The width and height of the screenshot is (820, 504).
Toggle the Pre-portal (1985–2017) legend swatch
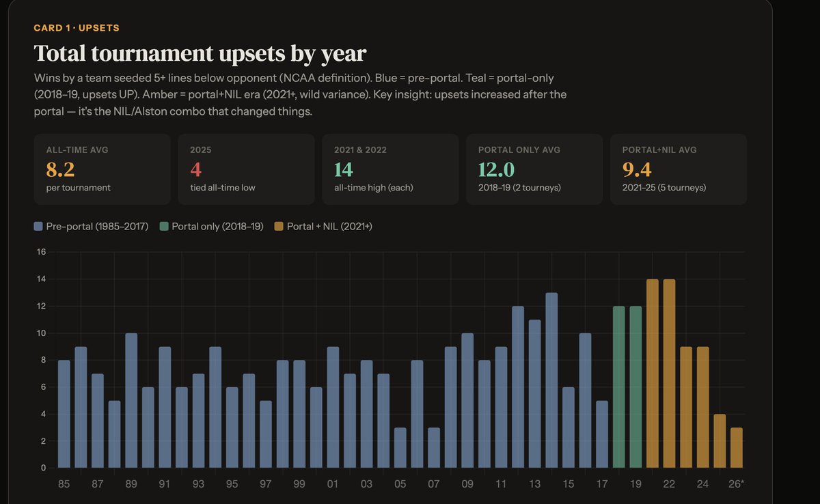click(38, 226)
